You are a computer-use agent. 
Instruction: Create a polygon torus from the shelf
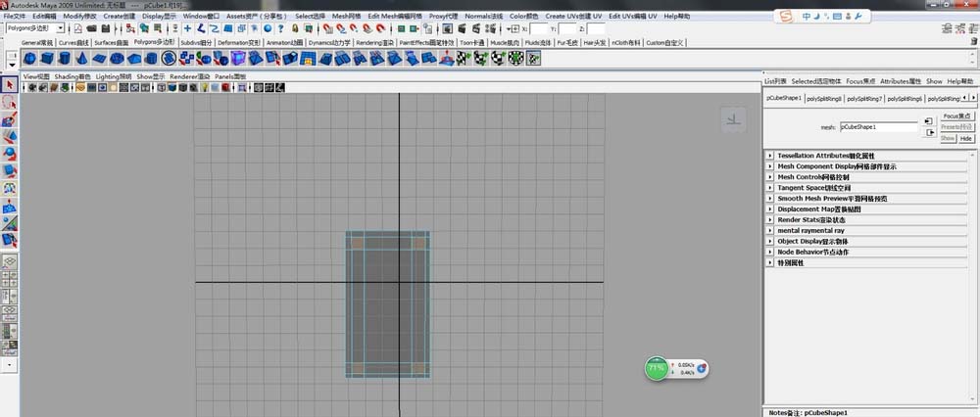[117, 59]
